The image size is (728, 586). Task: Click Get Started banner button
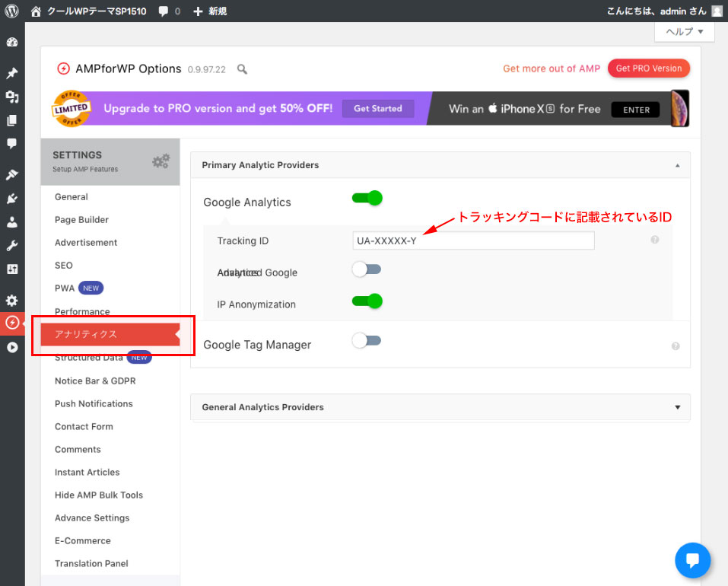[x=378, y=108]
